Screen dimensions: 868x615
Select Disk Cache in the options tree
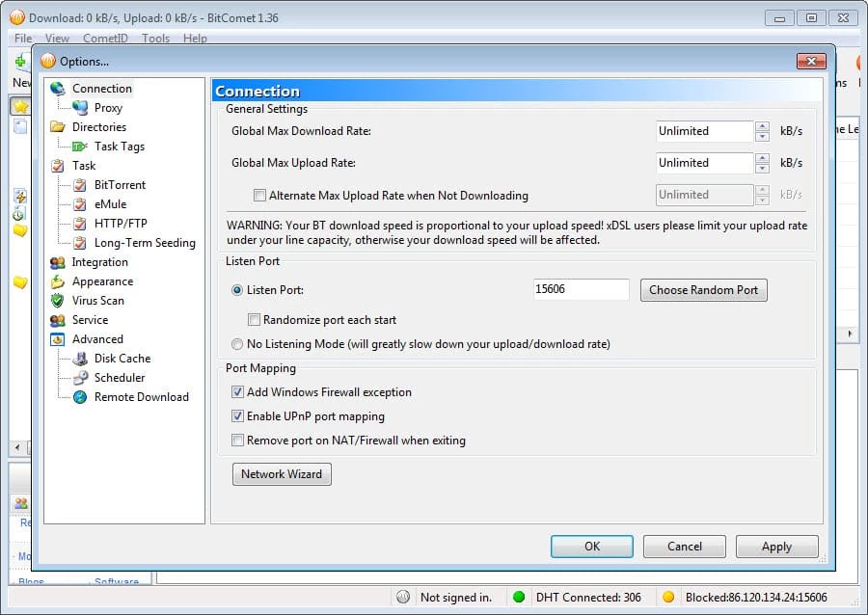pyautogui.click(x=122, y=359)
